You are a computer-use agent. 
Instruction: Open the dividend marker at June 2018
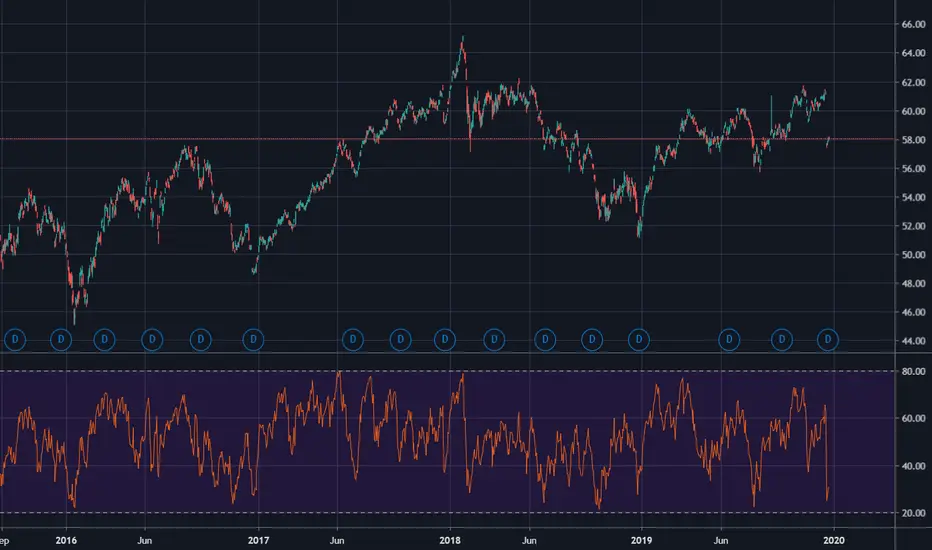pyautogui.click(x=545, y=340)
